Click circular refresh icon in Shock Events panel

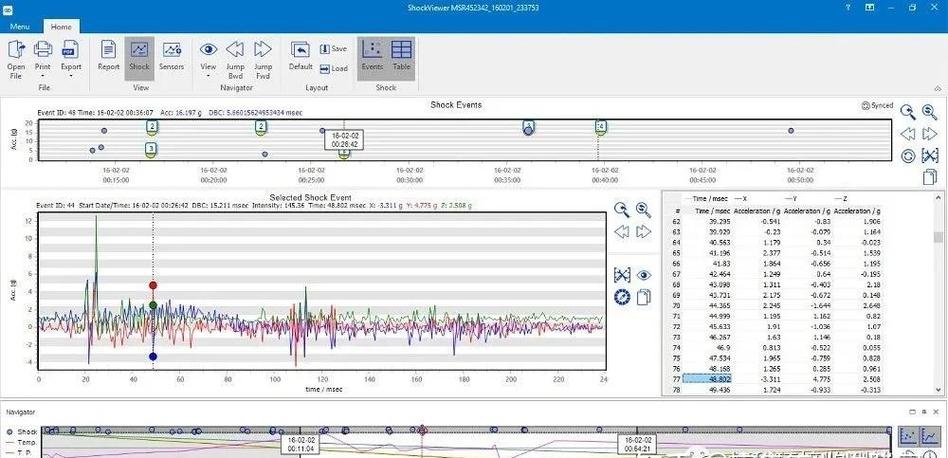coord(907,156)
